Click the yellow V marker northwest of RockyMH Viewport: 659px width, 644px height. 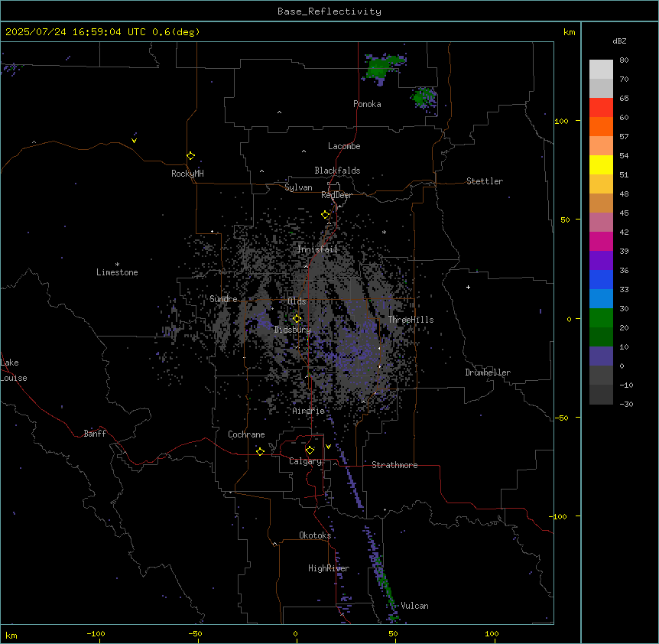pos(134,141)
